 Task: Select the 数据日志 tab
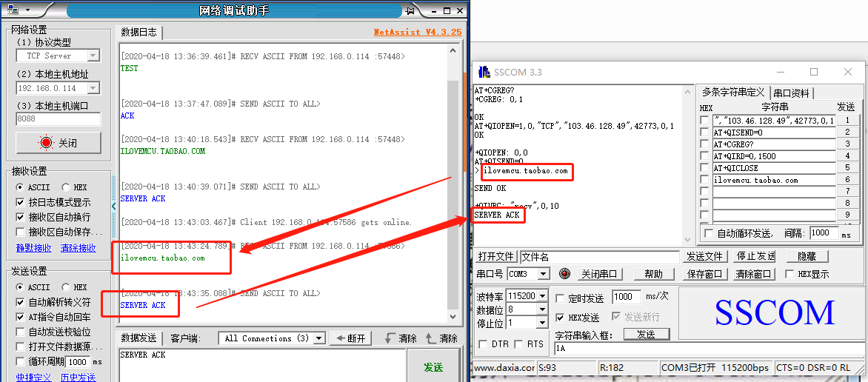138,32
